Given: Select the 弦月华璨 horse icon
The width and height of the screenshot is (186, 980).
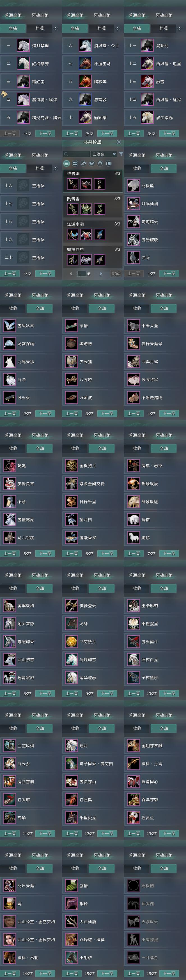Looking at the screenshot, I should (x=23, y=46).
